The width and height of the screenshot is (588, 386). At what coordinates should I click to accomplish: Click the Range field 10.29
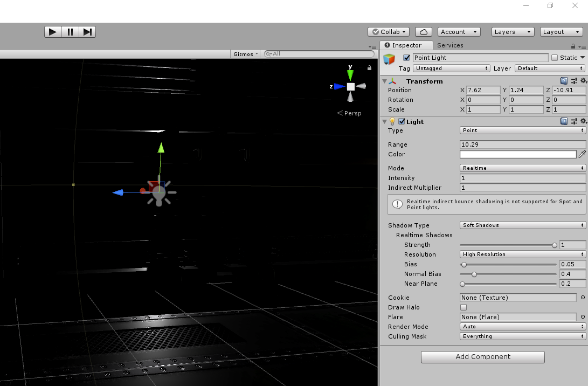523,144
